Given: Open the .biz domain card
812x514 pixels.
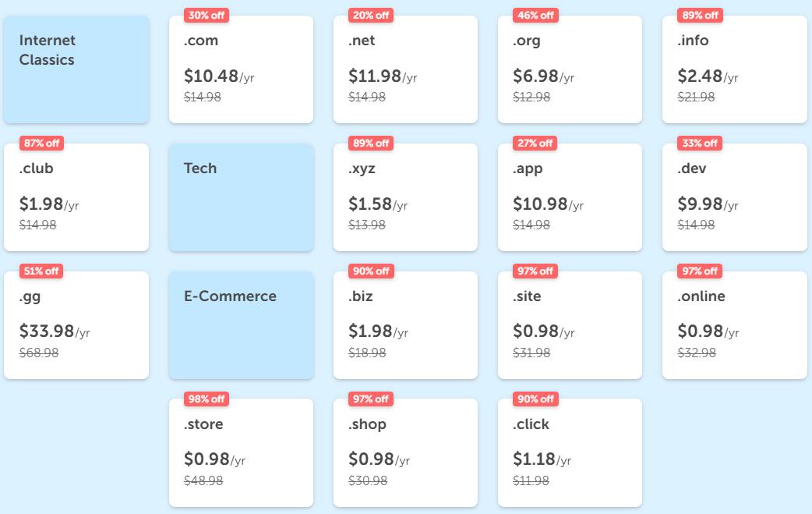Looking at the screenshot, I should coord(405,325).
